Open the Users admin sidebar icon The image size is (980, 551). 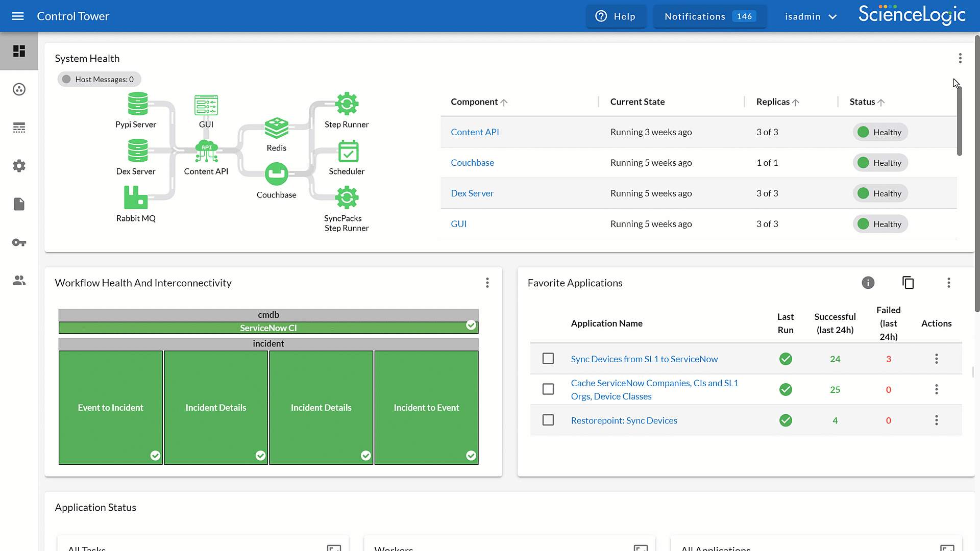(x=19, y=281)
